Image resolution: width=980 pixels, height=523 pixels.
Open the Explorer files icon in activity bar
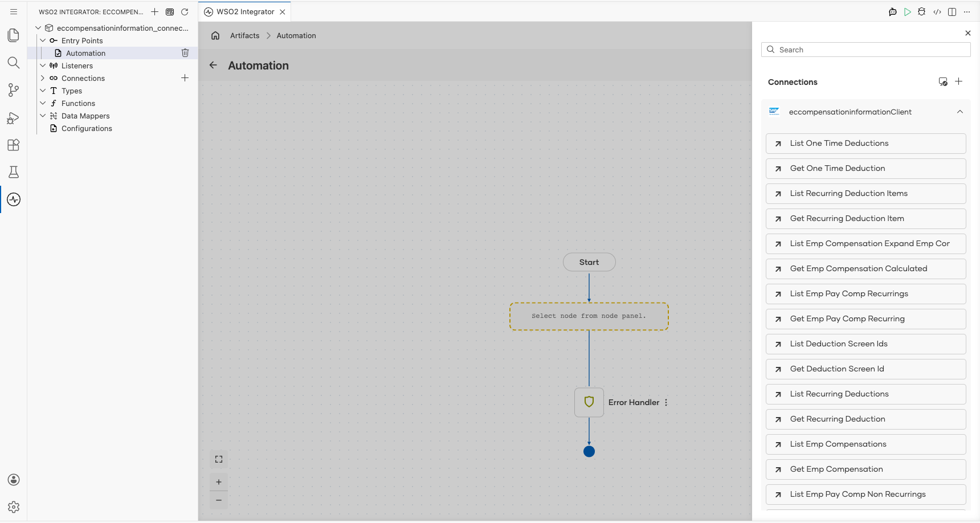click(14, 35)
